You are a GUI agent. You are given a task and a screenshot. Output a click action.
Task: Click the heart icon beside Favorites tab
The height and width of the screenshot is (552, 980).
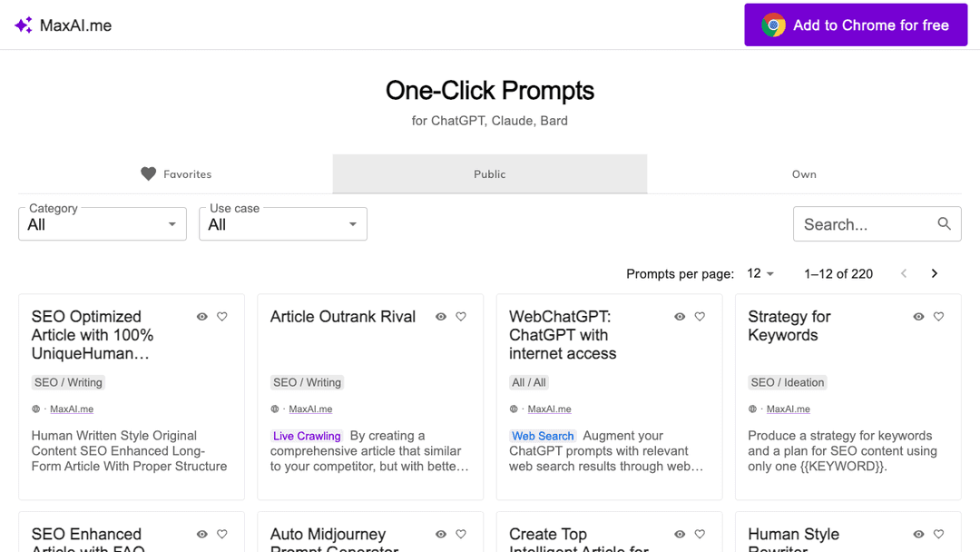(x=149, y=173)
